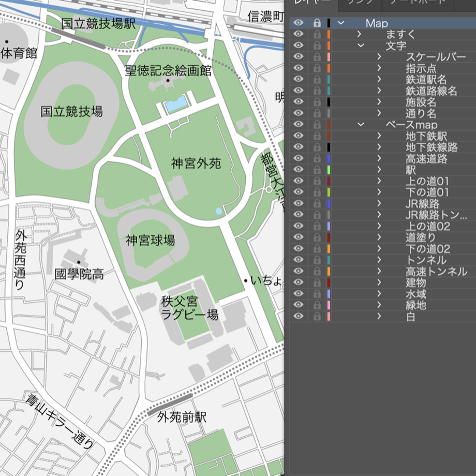Click the 国立競技場 stadium label
This screenshot has width=476, height=476.
[71, 112]
